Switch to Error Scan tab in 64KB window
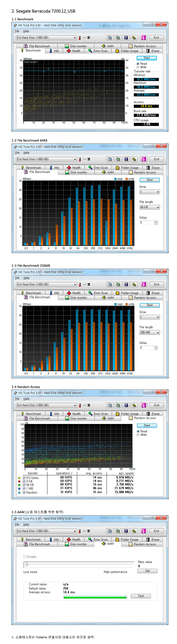 click(98, 168)
